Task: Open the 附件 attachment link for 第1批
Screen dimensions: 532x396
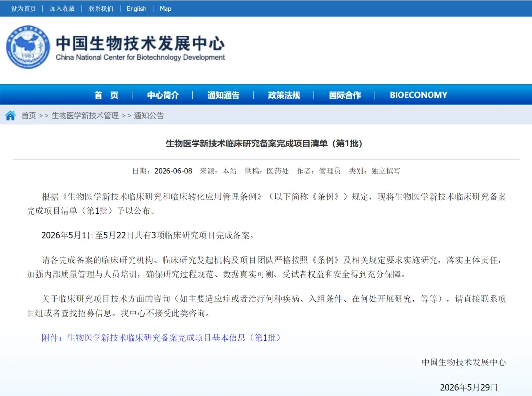Action: (161, 338)
